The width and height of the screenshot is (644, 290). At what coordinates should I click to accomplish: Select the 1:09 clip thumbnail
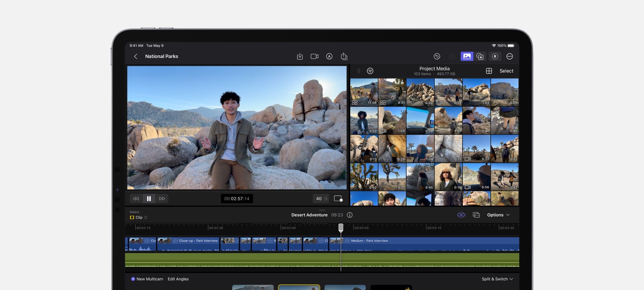[392, 120]
